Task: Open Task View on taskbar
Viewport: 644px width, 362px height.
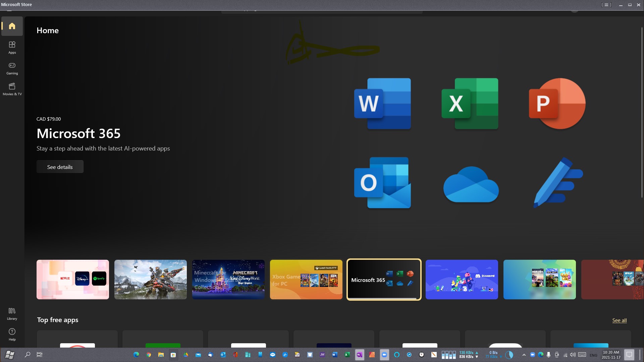Action: tap(40, 355)
